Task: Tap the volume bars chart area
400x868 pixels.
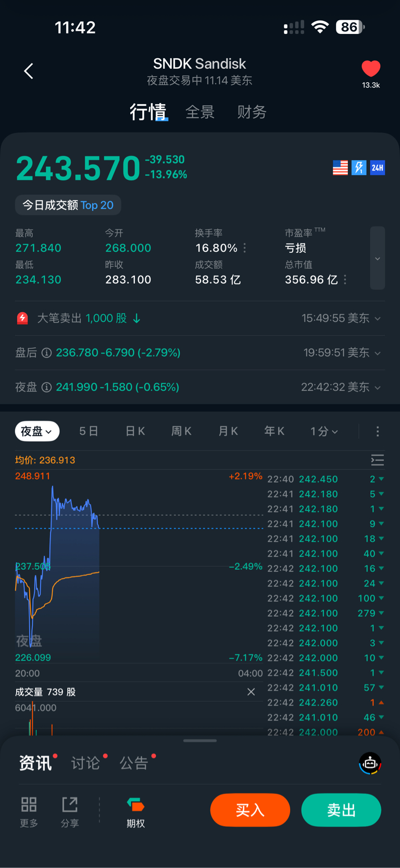Action: tap(139, 718)
